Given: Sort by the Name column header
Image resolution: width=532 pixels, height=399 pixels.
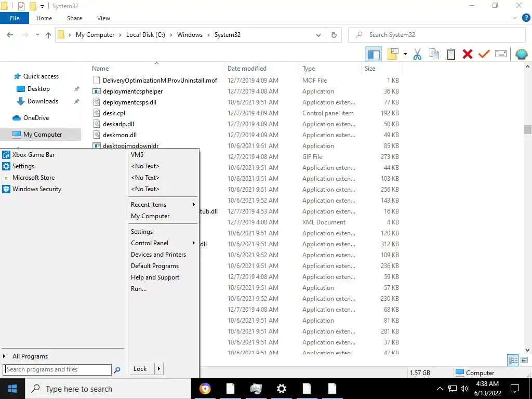Looking at the screenshot, I should pyautogui.click(x=100, y=69).
